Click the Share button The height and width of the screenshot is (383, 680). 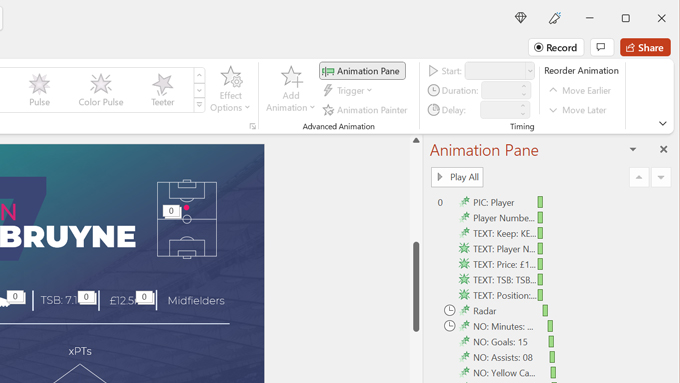(x=645, y=48)
